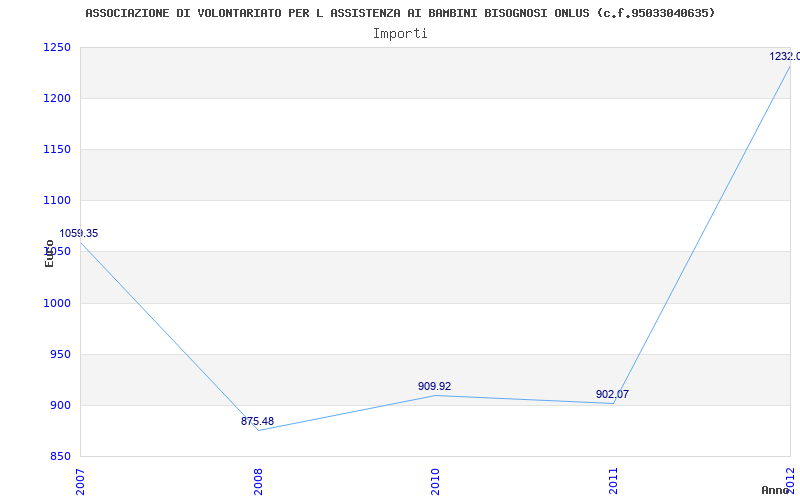800x500 pixels.
Task: Click the chart title with ONLUS association name
Action: (x=400, y=13)
